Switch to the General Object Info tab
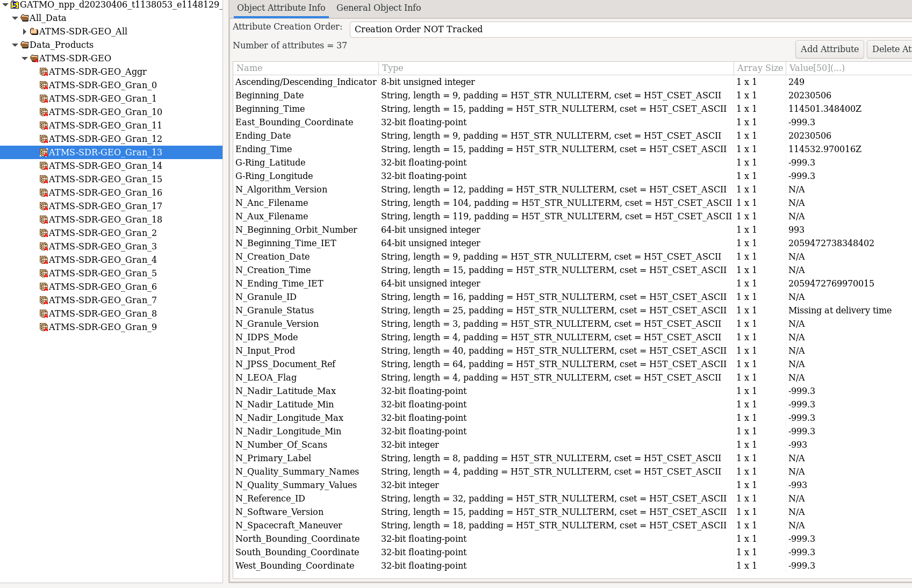The width and height of the screenshot is (912, 588). pos(378,8)
